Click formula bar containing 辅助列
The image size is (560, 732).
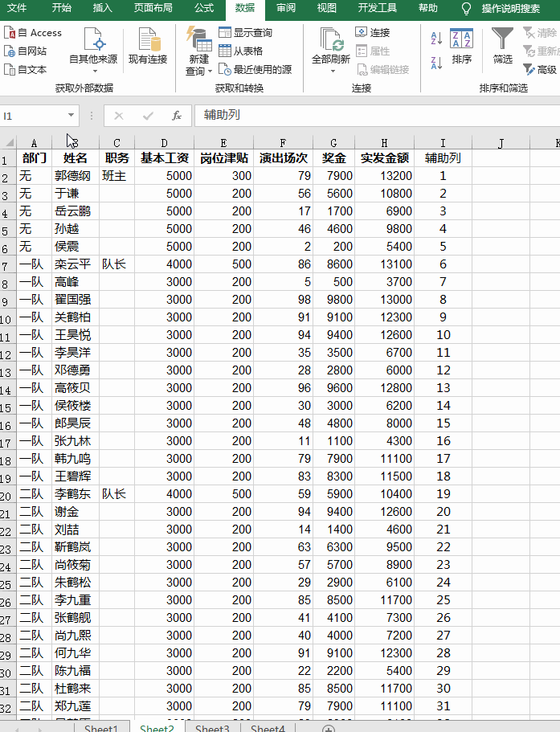pos(377,116)
